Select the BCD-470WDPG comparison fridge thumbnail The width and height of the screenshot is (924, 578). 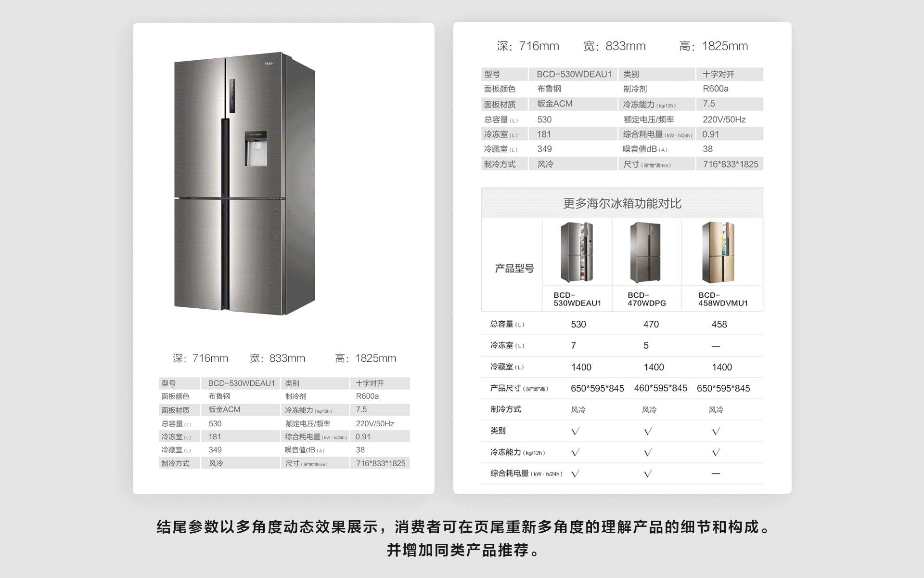click(645, 252)
